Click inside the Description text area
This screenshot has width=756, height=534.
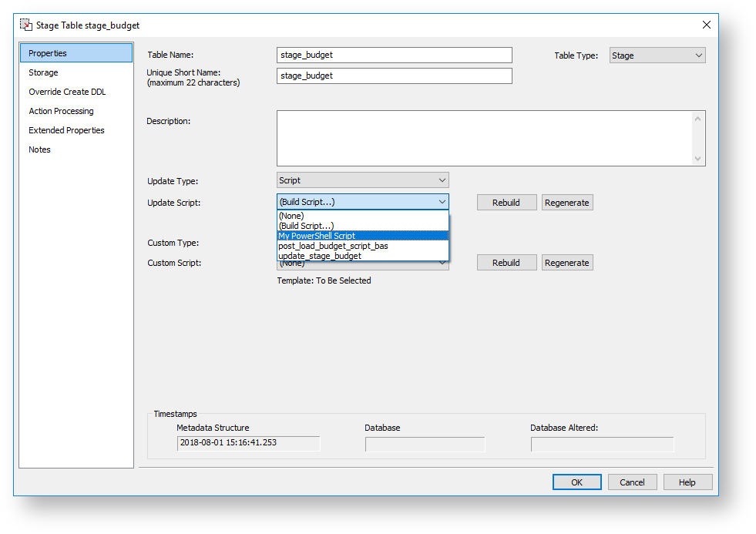(x=484, y=138)
